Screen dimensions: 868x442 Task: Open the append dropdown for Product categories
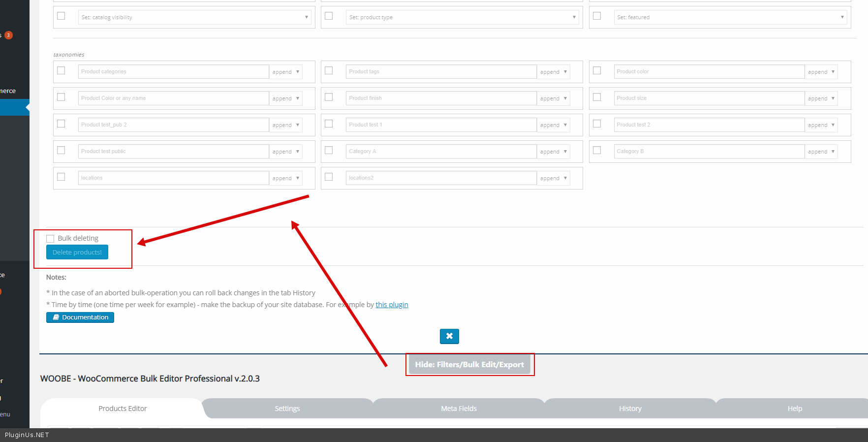coord(285,72)
